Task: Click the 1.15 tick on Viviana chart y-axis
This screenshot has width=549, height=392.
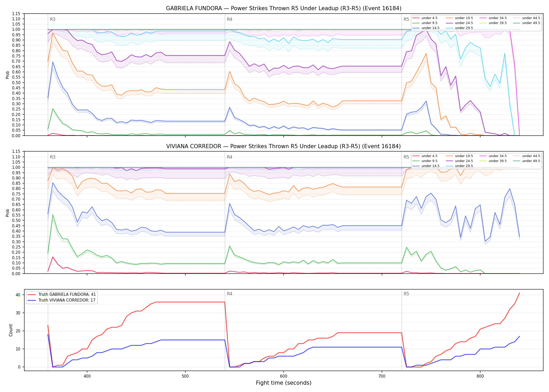Action: click(x=16, y=152)
